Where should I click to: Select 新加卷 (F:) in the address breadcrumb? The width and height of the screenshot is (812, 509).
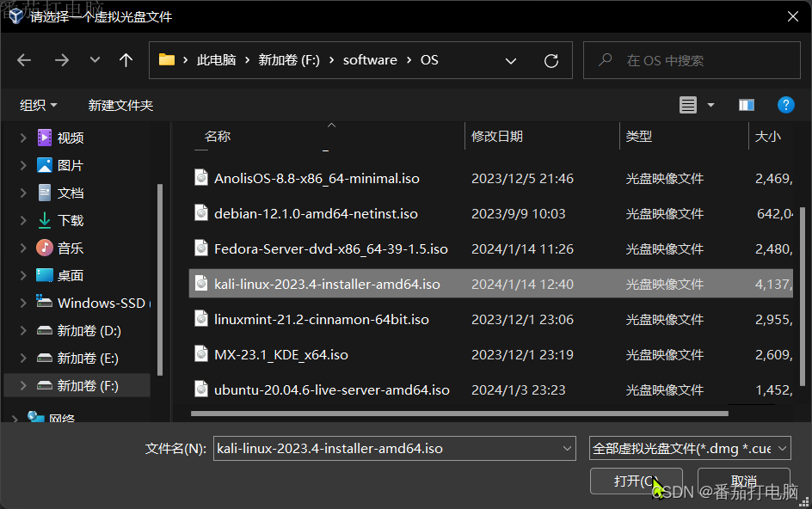pyautogui.click(x=289, y=60)
